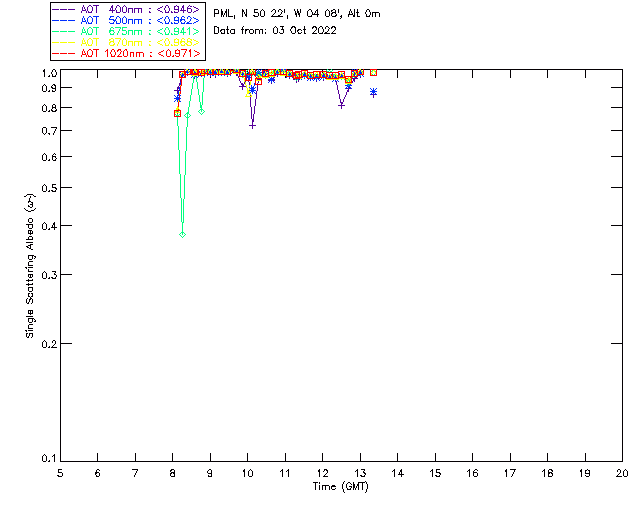Click the AOT 870nm legend entry
The width and height of the screenshot is (640, 512).
point(126,42)
